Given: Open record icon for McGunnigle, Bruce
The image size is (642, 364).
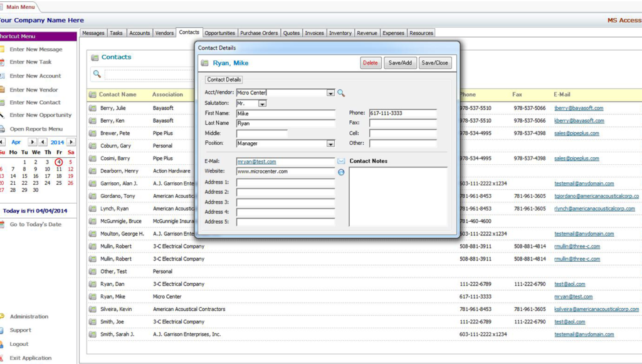Looking at the screenshot, I should click(93, 221).
